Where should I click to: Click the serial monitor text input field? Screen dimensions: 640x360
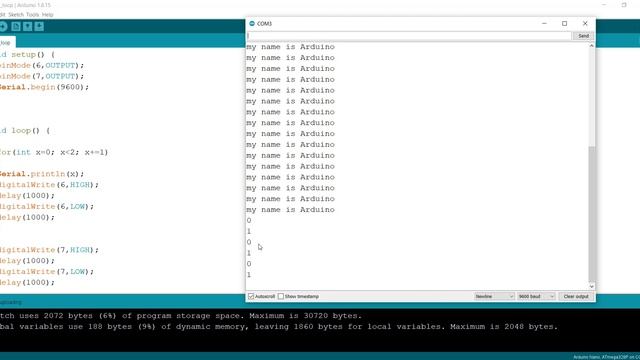pyautogui.click(x=409, y=36)
